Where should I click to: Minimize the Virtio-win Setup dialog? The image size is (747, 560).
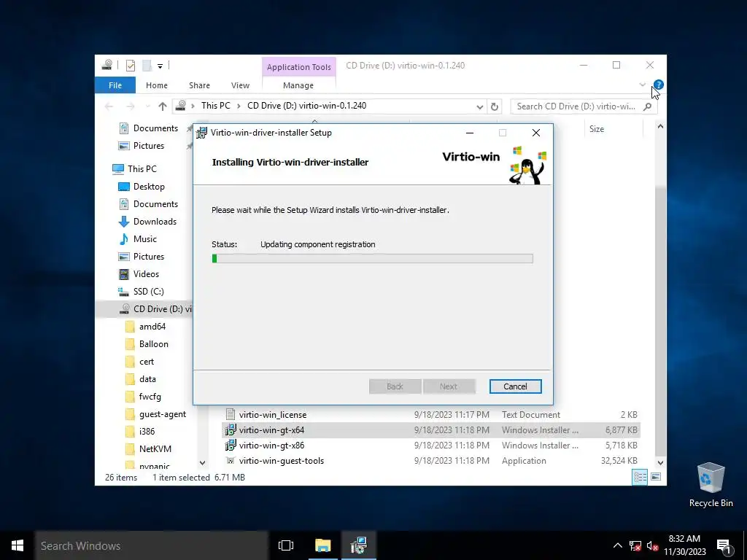coord(470,133)
